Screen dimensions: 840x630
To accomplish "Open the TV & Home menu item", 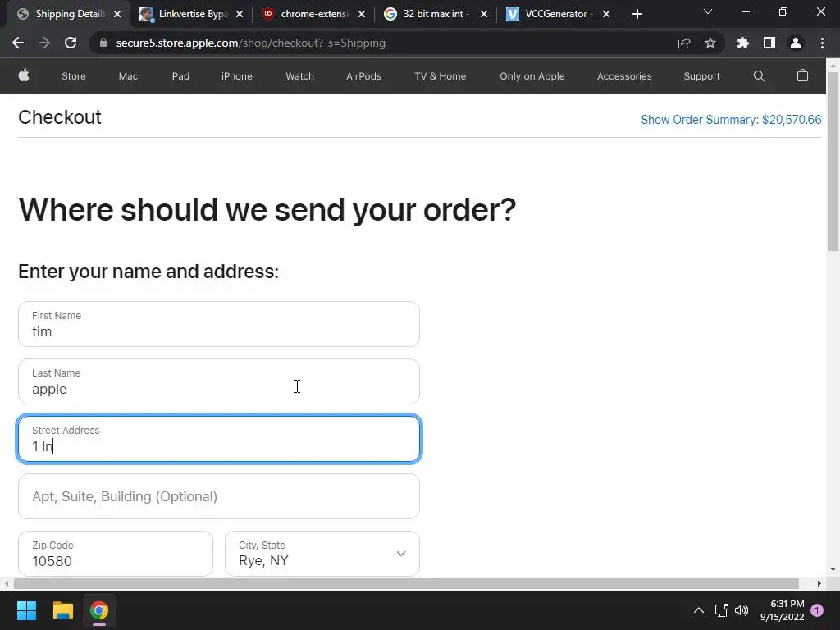I will point(440,76).
